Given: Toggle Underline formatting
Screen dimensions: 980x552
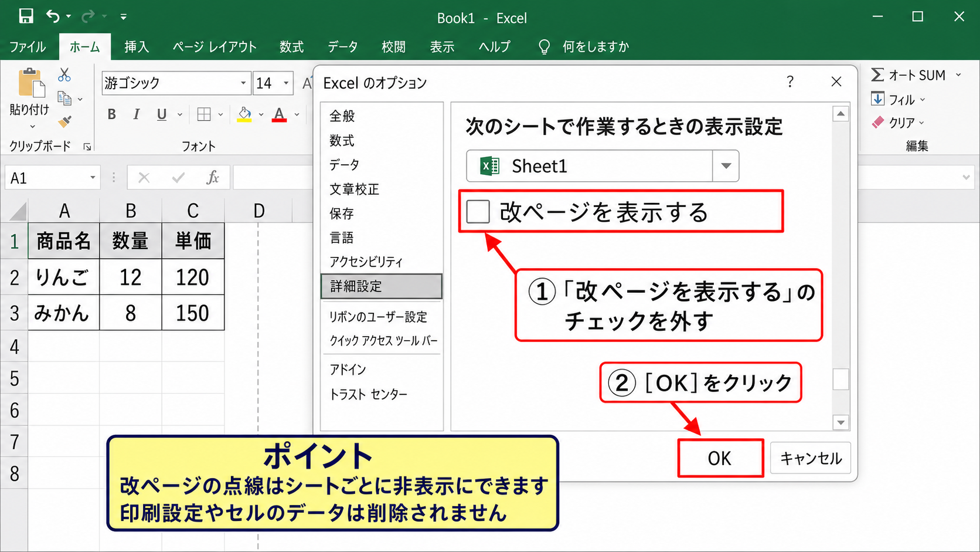Looking at the screenshot, I should [162, 114].
